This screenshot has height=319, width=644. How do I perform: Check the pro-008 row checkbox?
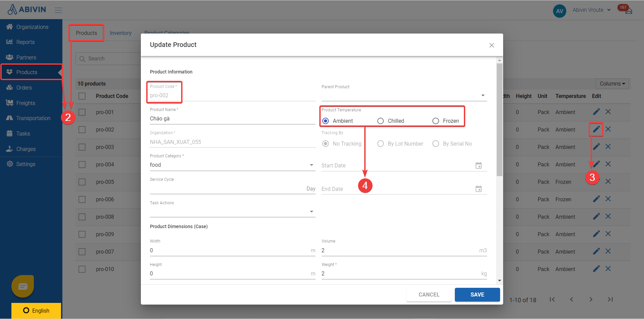click(82, 217)
